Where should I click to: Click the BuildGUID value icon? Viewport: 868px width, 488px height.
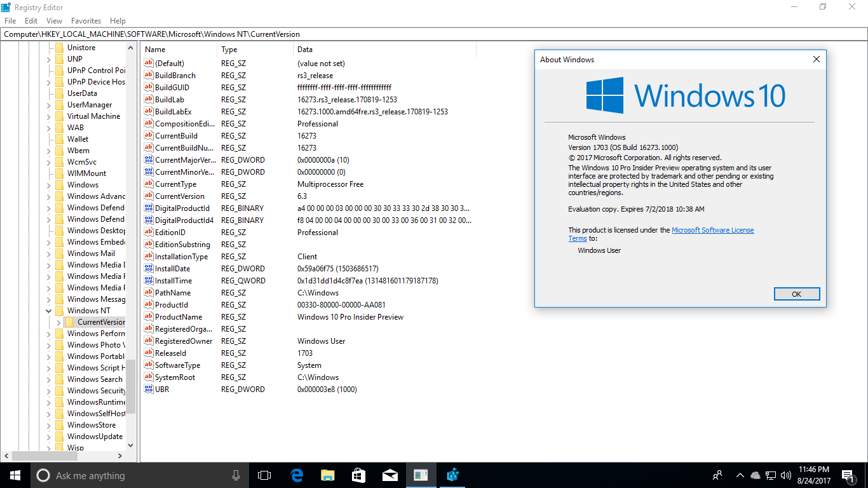pyautogui.click(x=149, y=87)
